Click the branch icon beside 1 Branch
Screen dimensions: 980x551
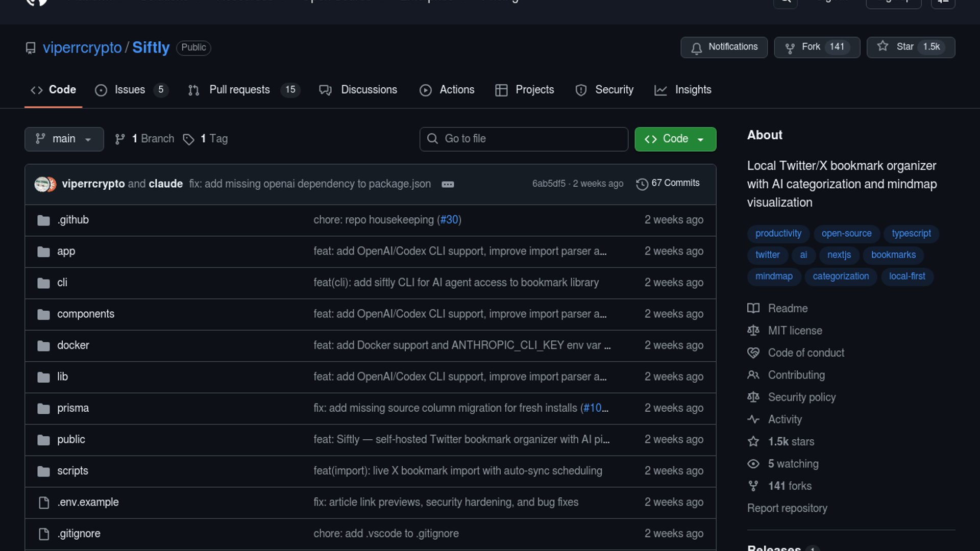(120, 139)
